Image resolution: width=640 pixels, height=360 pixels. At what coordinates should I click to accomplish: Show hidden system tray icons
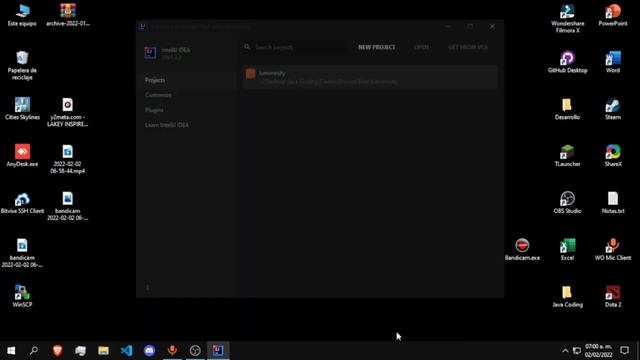click(565, 351)
